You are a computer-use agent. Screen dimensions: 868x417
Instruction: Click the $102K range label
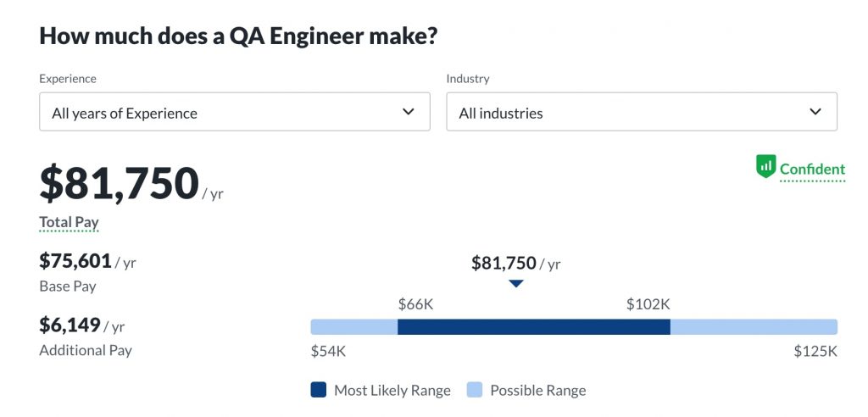point(648,304)
